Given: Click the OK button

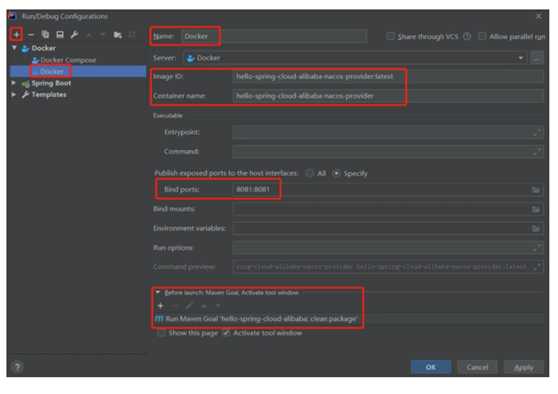Looking at the screenshot, I should (431, 367).
